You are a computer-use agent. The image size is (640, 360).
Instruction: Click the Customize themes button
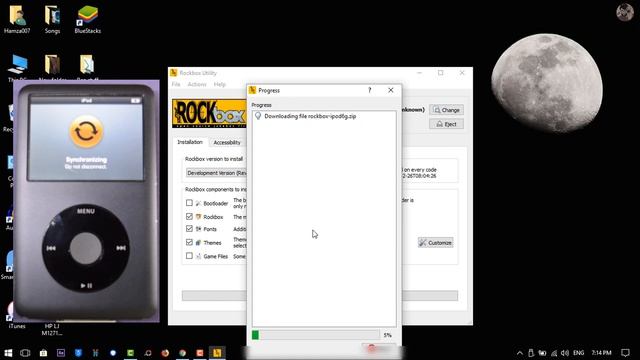(436, 242)
